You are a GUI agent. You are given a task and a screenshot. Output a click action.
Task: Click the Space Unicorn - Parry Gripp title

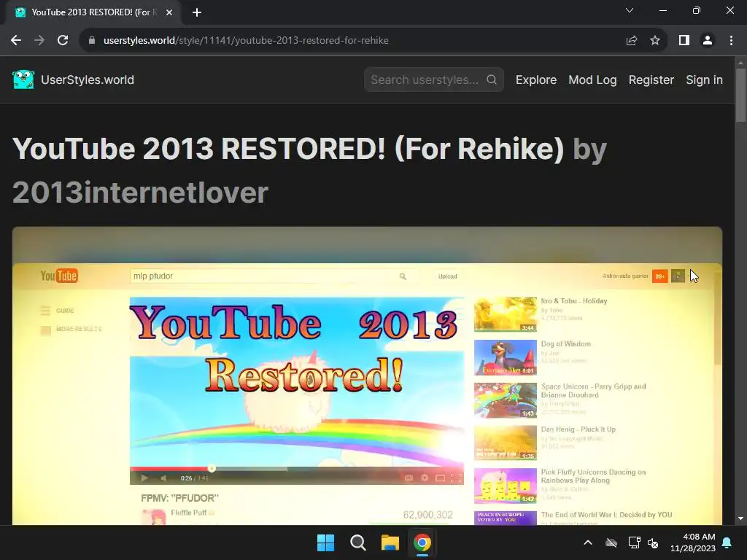coord(593,391)
